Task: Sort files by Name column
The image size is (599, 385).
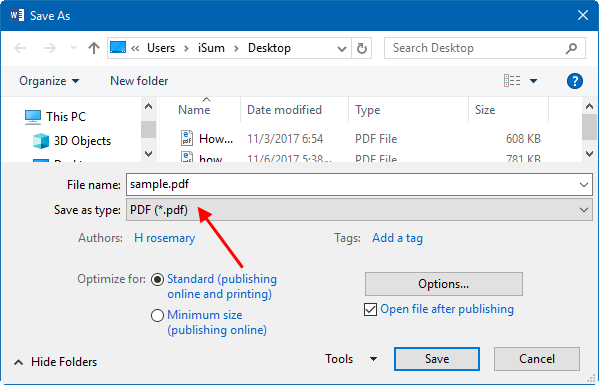Action: point(194,110)
